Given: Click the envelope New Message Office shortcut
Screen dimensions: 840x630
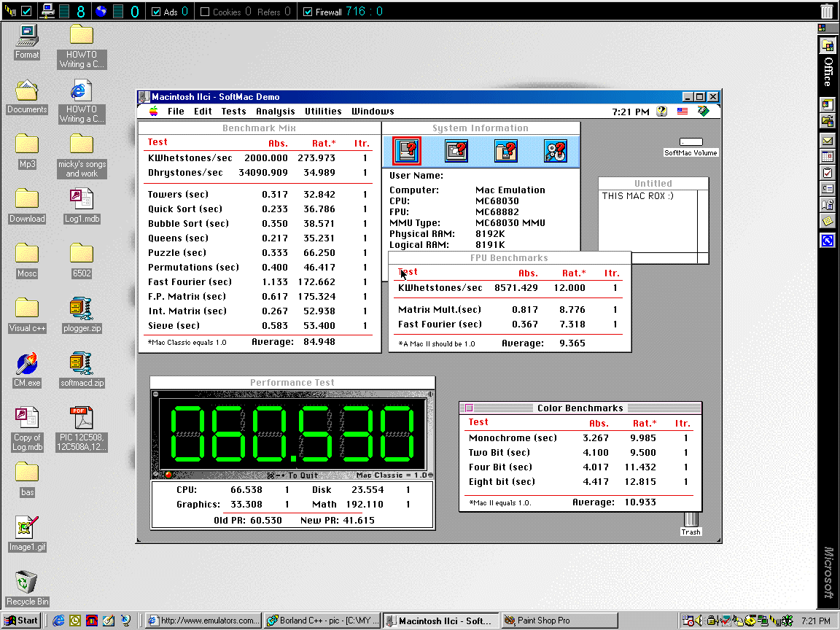Looking at the screenshot, I should point(828,141).
